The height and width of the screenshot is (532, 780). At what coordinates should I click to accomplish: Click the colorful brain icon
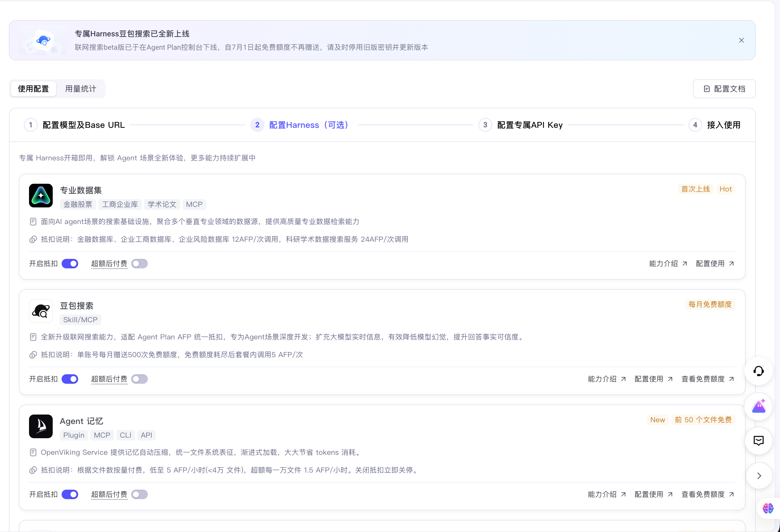(768, 508)
